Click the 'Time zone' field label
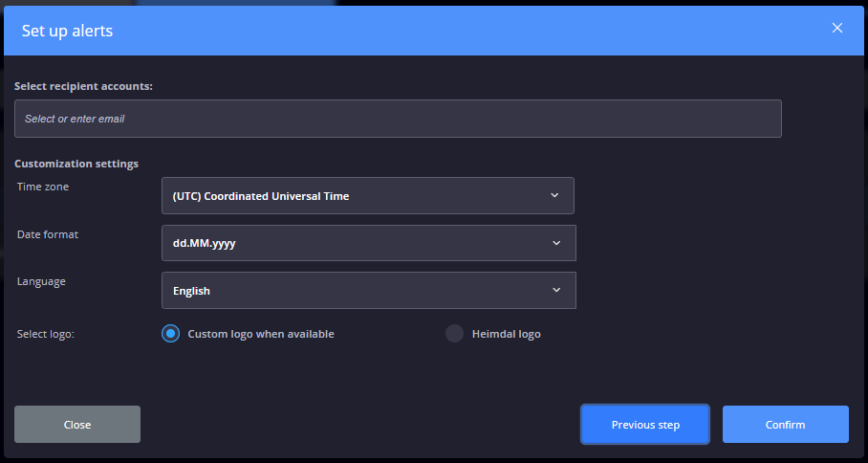This screenshot has height=463, width=868. (43, 187)
